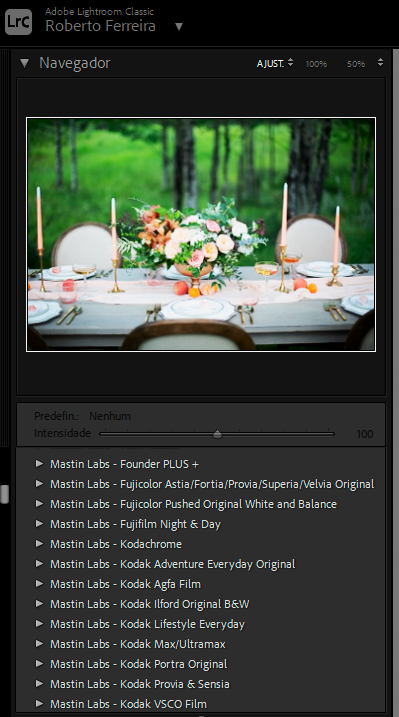Set navigator zoom to 100%

coord(316,64)
